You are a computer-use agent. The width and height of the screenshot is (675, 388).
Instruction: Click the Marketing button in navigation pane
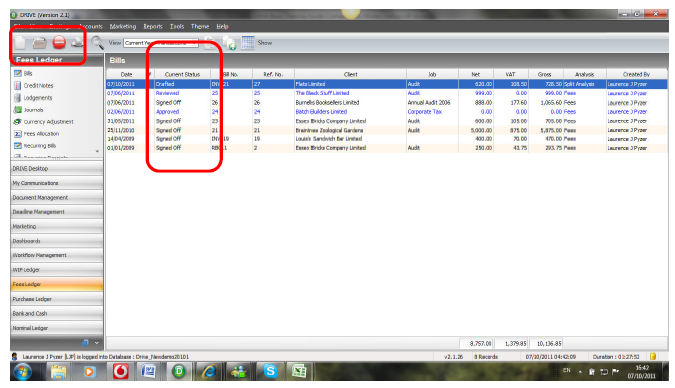[x=57, y=226]
